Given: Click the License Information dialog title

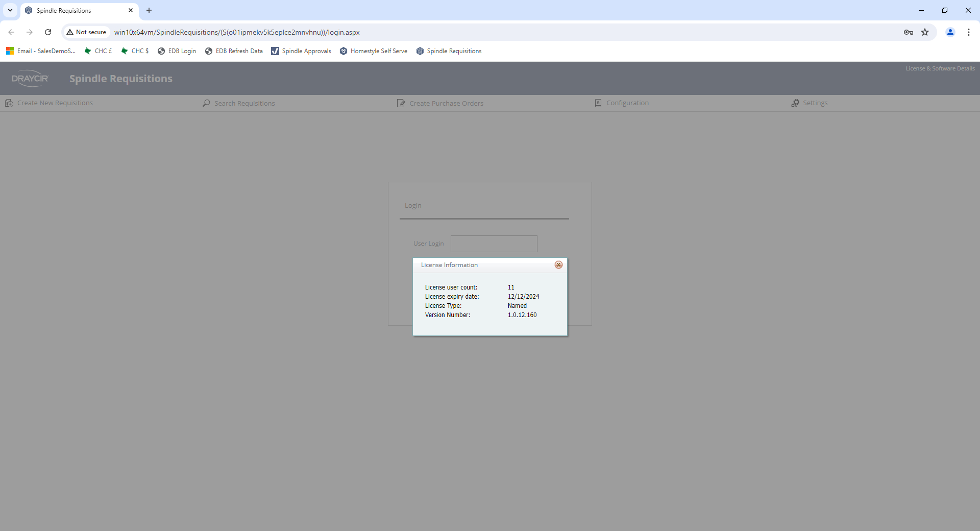Looking at the screenshot, I should click(449, 265).
